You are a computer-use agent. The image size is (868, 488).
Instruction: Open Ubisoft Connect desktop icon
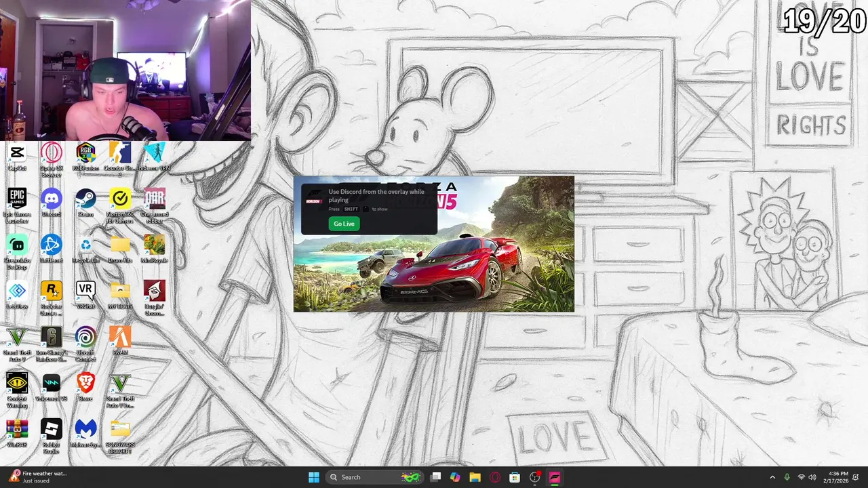point(85,344)
